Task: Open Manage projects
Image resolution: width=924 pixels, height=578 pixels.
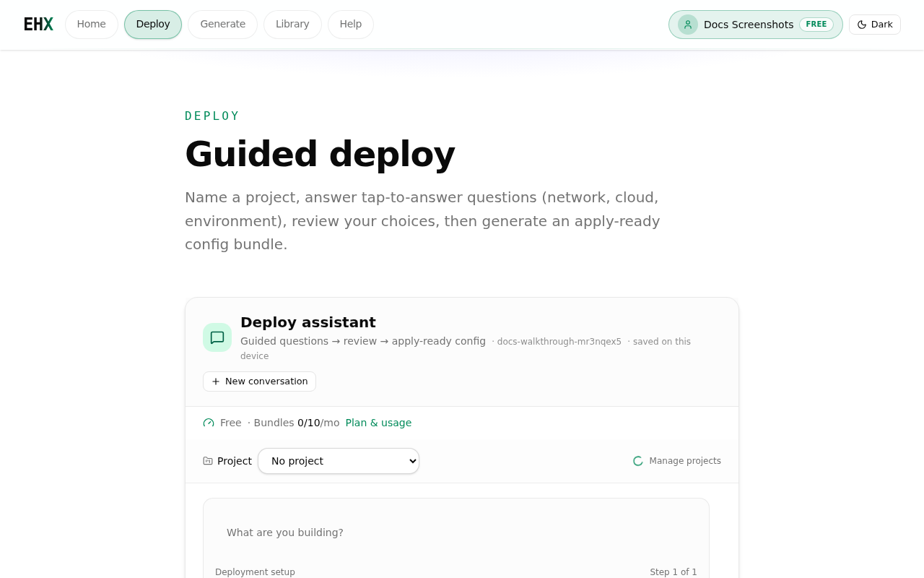Action: [x=685, y=461]
